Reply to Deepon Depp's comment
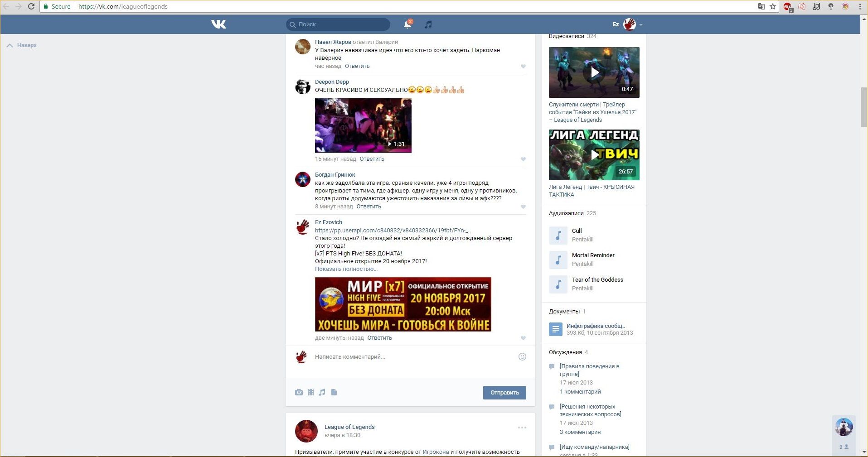The image size is (868, 457). [x=372, y=159]
